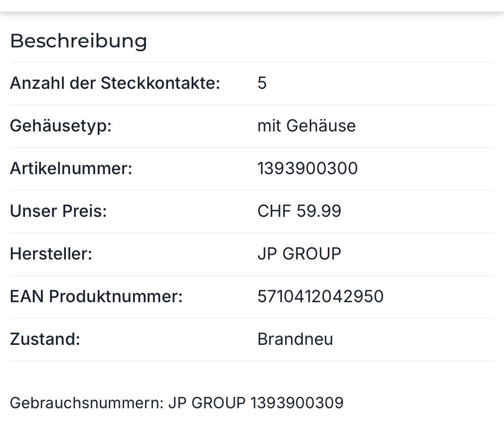Click the Steckkontakte value 5

pyautogui.click(x=262, y=83)
